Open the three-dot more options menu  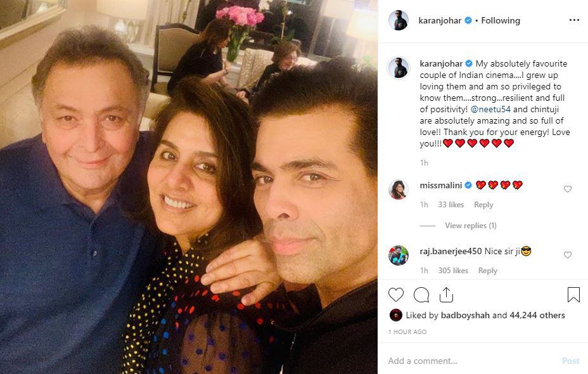tap(574, 20)
